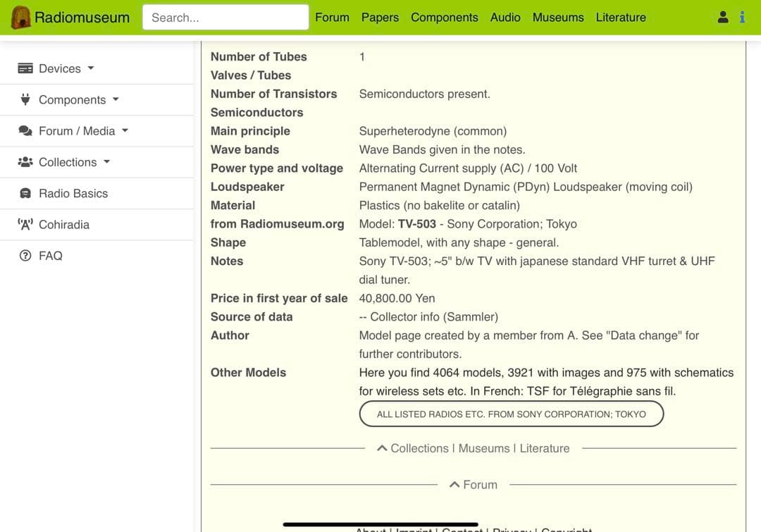Click the Radio Basics icon
Screen dimensions: 761x532
pyautogui.click(x=25, y=193)
